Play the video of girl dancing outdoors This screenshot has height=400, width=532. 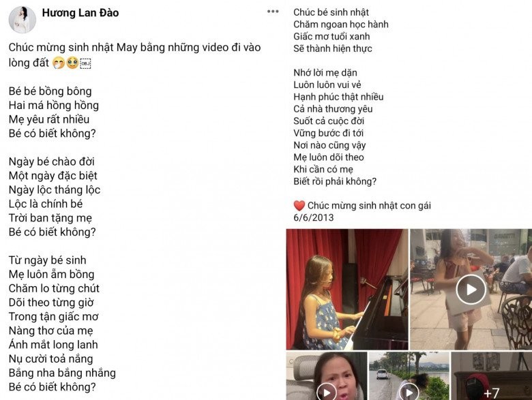coord(471,289)
